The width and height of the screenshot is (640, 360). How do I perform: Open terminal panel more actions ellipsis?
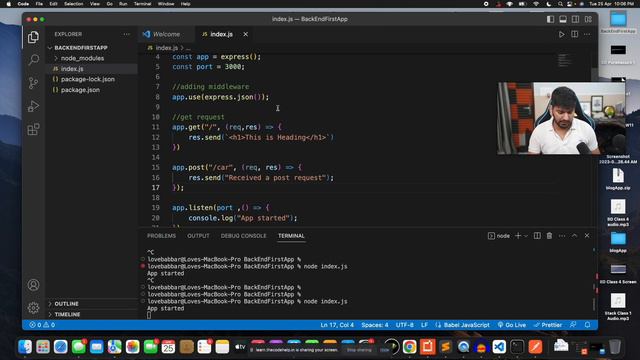point(562,236)
